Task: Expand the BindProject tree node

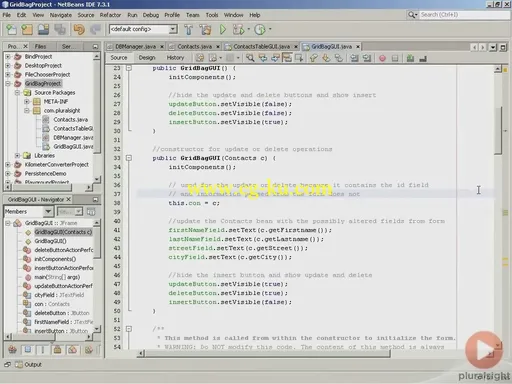Action: [x=8, y=56]
